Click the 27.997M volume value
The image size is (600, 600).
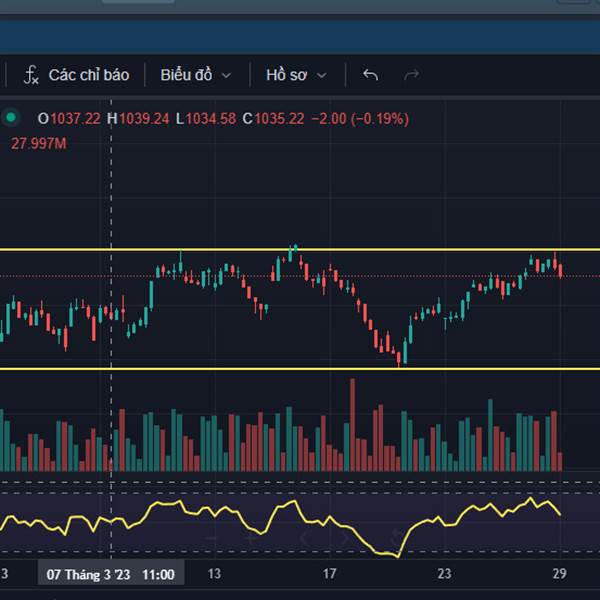coord(38,144)
